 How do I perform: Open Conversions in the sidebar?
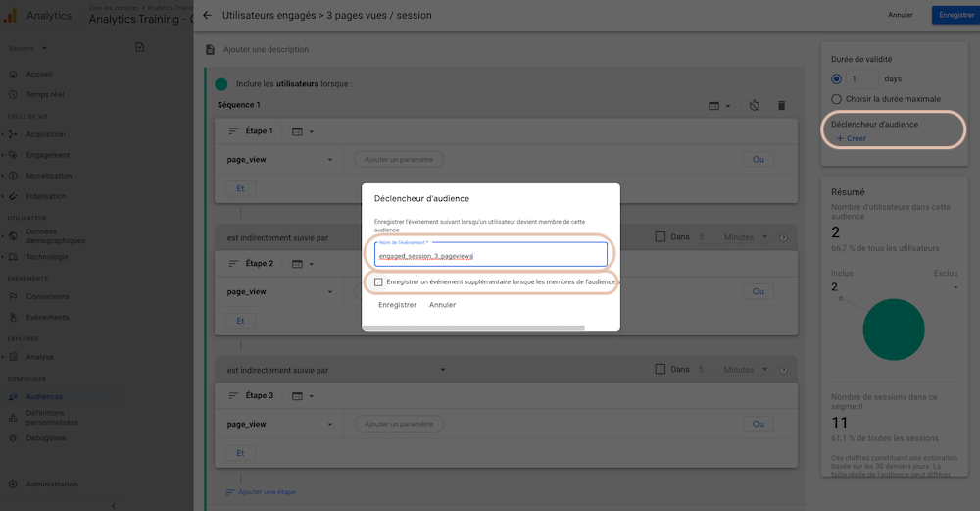click(47, 296)
